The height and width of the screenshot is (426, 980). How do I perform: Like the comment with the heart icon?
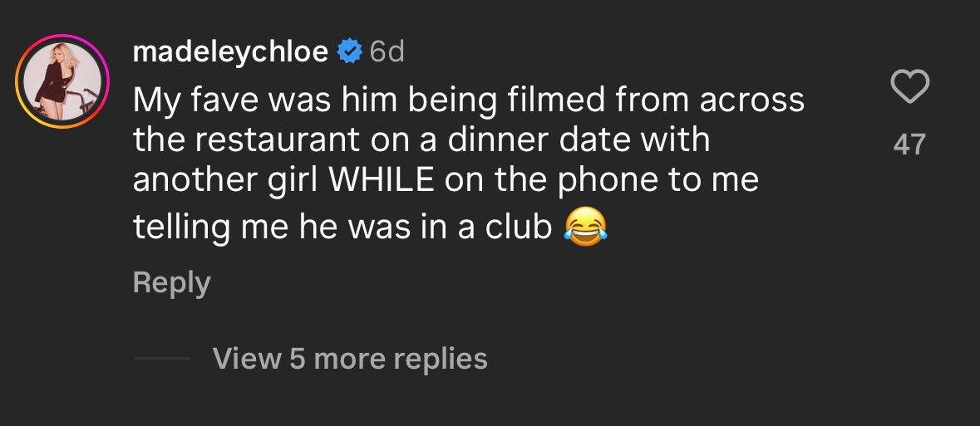(909, 87)
